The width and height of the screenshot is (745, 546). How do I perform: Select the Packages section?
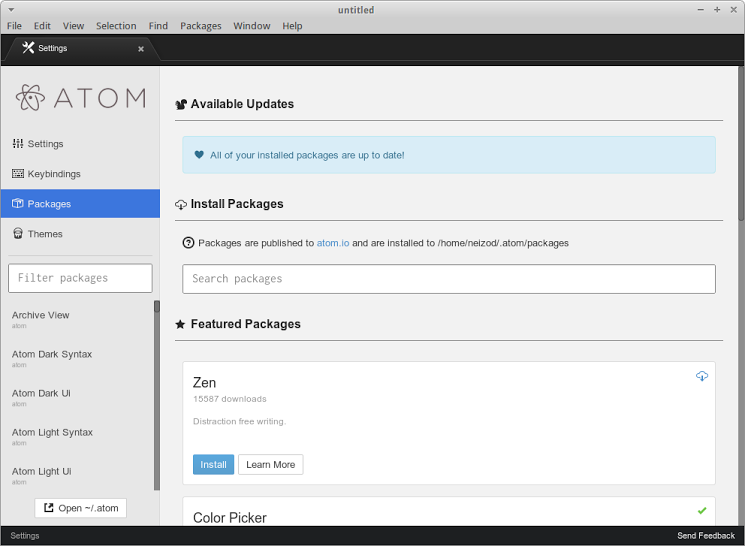coord(80,204)
